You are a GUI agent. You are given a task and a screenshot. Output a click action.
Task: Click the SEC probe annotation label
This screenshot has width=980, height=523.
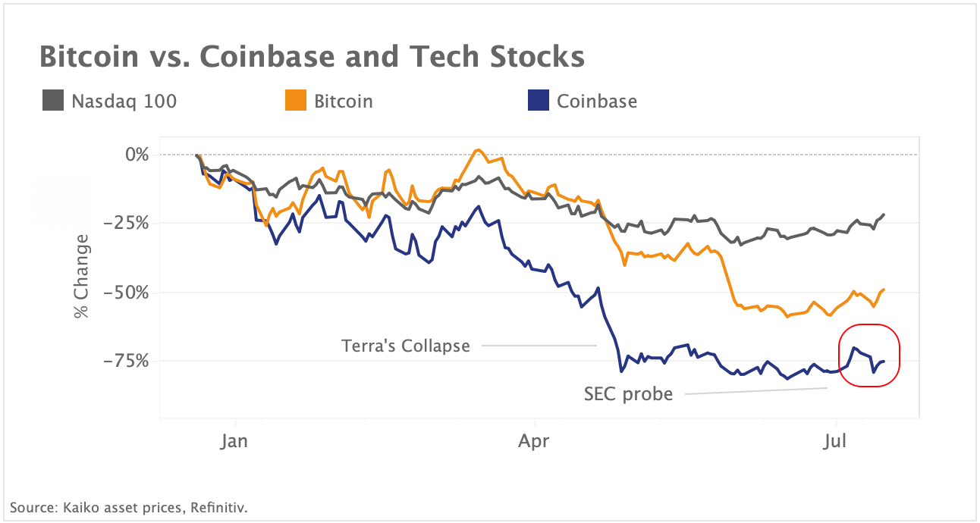[628, 394]
